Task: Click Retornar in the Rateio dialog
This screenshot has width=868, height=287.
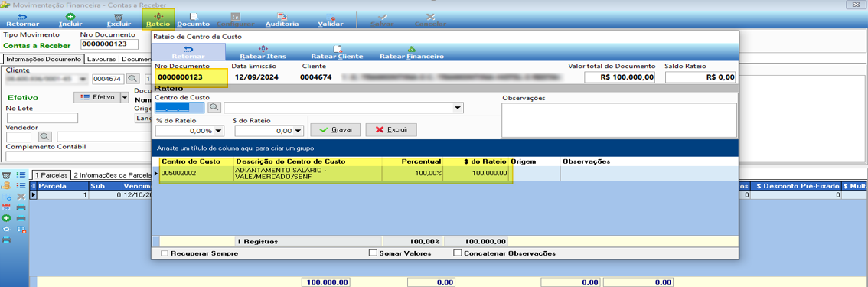Action: 188,52
